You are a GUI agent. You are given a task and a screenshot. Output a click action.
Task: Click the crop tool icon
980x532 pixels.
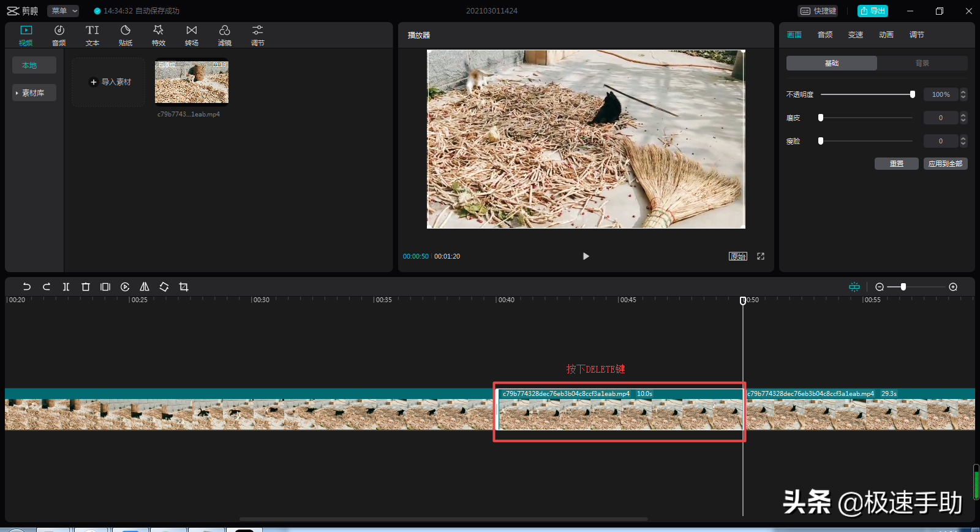[184, 287]
